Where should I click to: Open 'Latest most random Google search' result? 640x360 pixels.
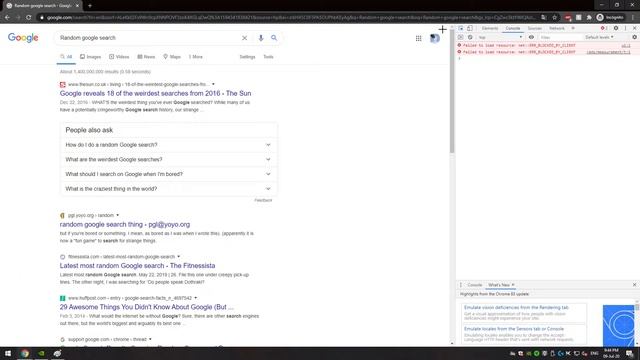pyautogui.click(x=137, y=266)
